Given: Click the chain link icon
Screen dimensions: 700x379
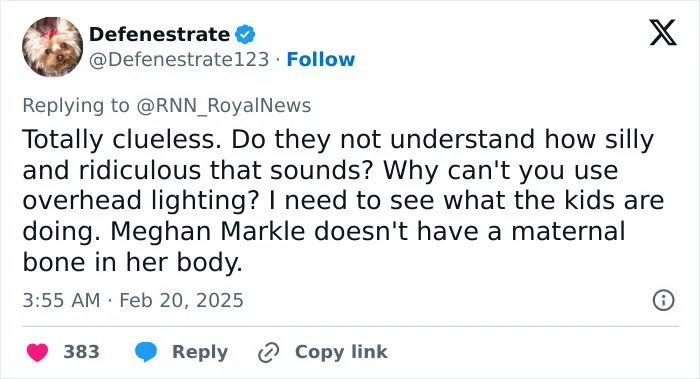Looking at the screenshot, I should (x=269, y=353).
